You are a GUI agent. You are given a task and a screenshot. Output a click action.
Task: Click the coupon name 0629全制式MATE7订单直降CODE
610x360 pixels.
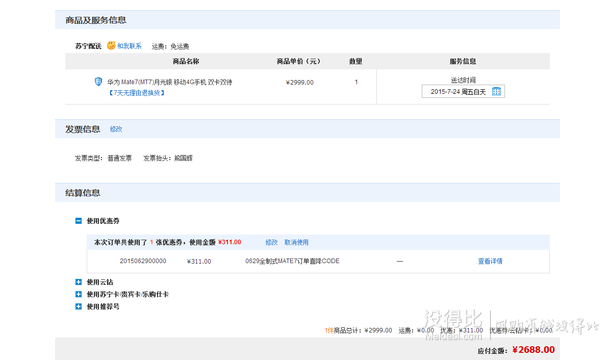(292, 261)
